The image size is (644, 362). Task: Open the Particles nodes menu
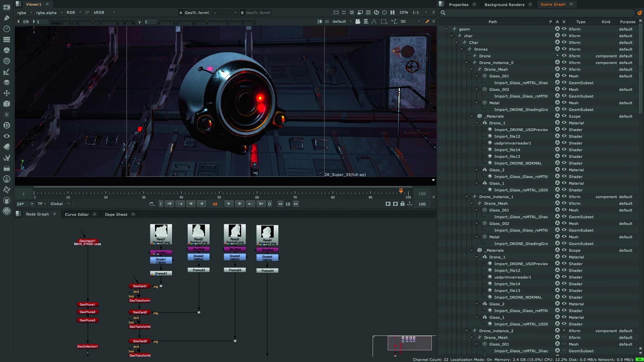[7, 114]
